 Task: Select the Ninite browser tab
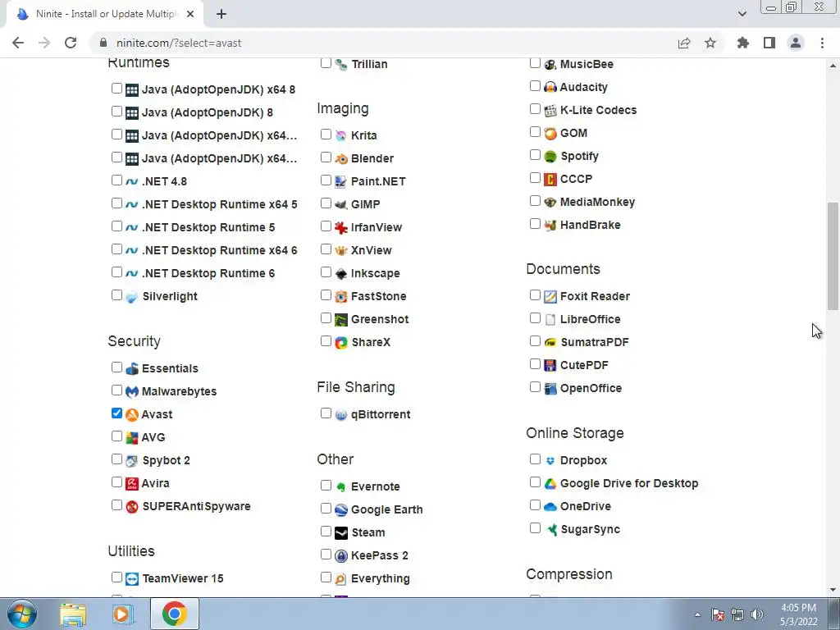pyautogui.click(x=104, y=14)
